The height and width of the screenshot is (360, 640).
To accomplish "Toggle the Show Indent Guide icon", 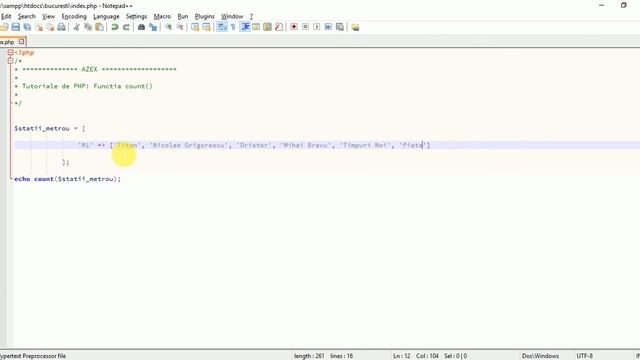I will pos(245,27).
